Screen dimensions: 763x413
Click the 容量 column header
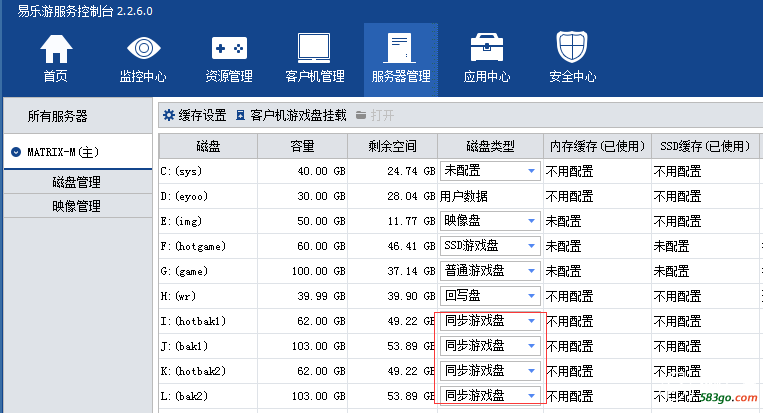(302, 146)
